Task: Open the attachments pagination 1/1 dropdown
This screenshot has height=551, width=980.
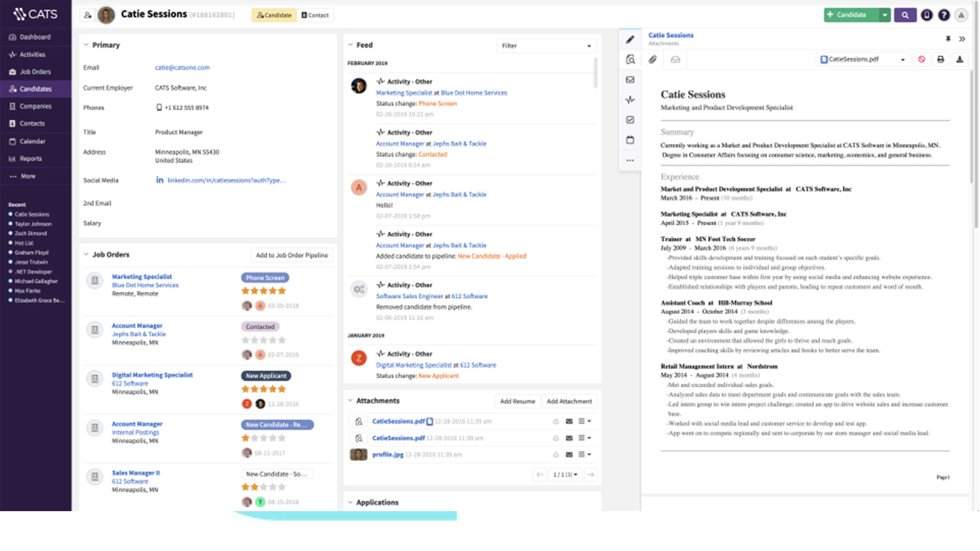Action: (x=565, y=475)
